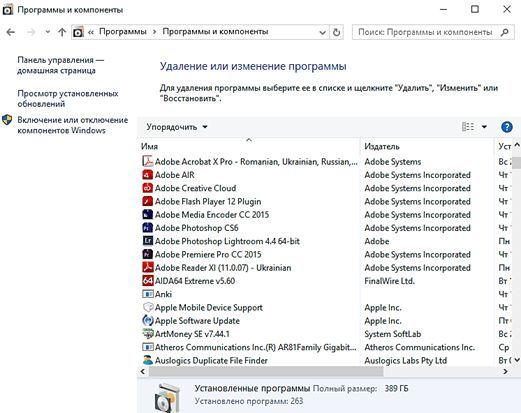Go up one folder level
The image size is (521, 413).
pyautogui.click(x=62, y=32)
